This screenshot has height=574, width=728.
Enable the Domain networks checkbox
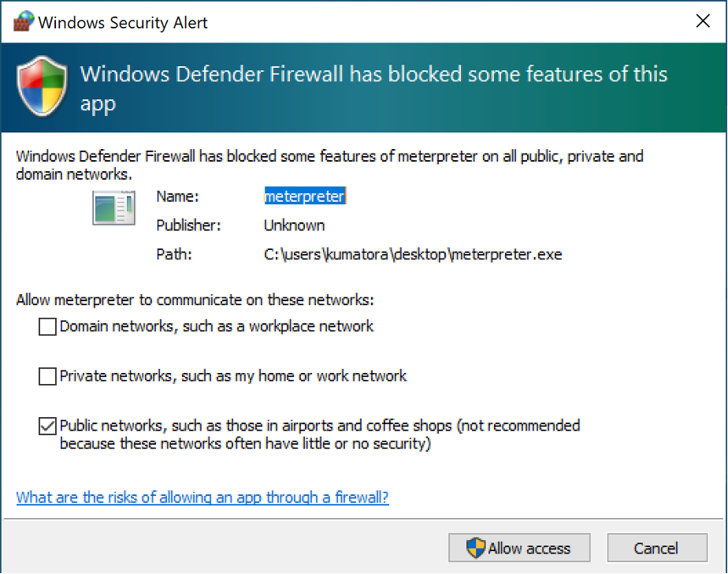coord(47,326)
